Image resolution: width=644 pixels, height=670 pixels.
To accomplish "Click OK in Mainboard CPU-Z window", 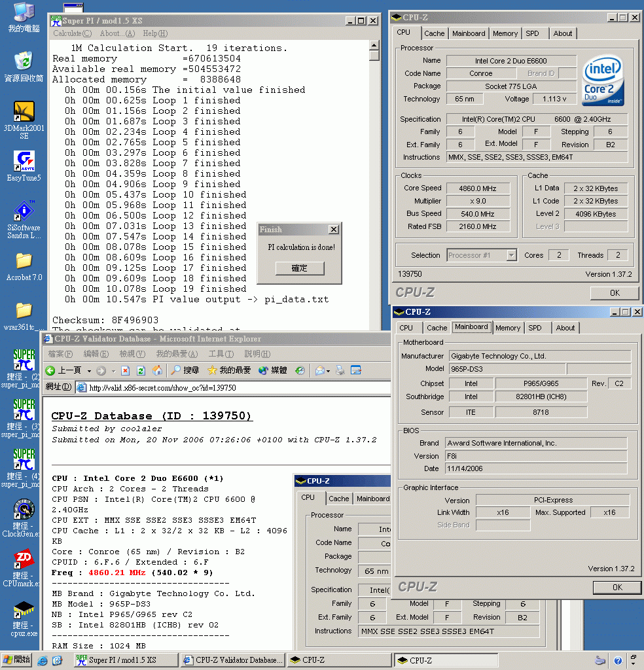I will pyautogui.click(x=617, y=587).
